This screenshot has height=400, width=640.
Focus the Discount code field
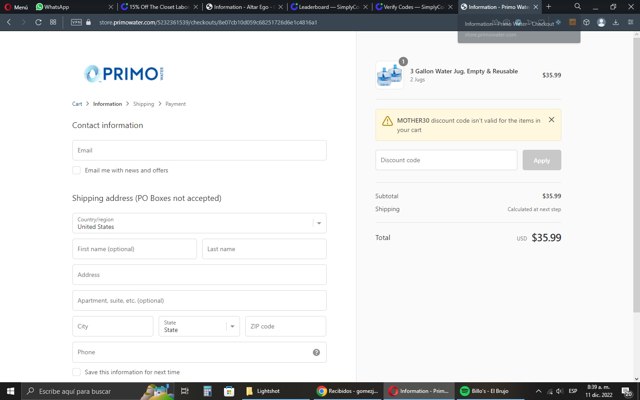pos(446,160)
